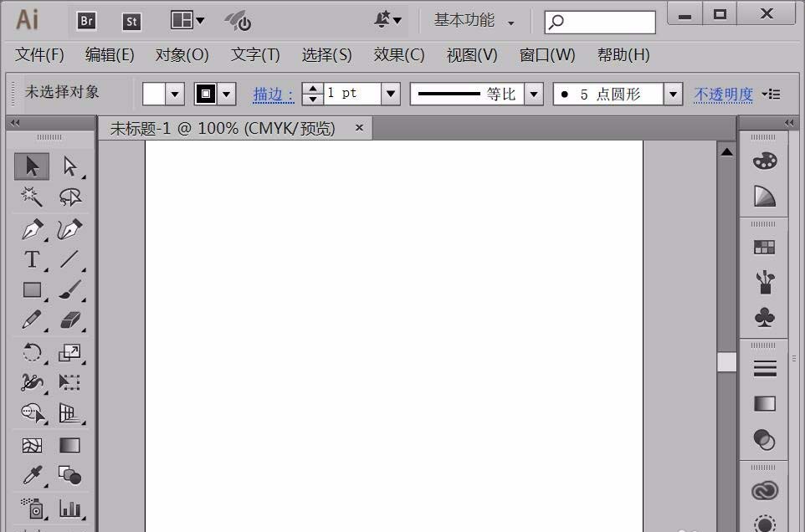Open the Creative Cloud Libraries panel icon
Image resolution: width=805 pixels, height=532 pixels.
[765, 491]
